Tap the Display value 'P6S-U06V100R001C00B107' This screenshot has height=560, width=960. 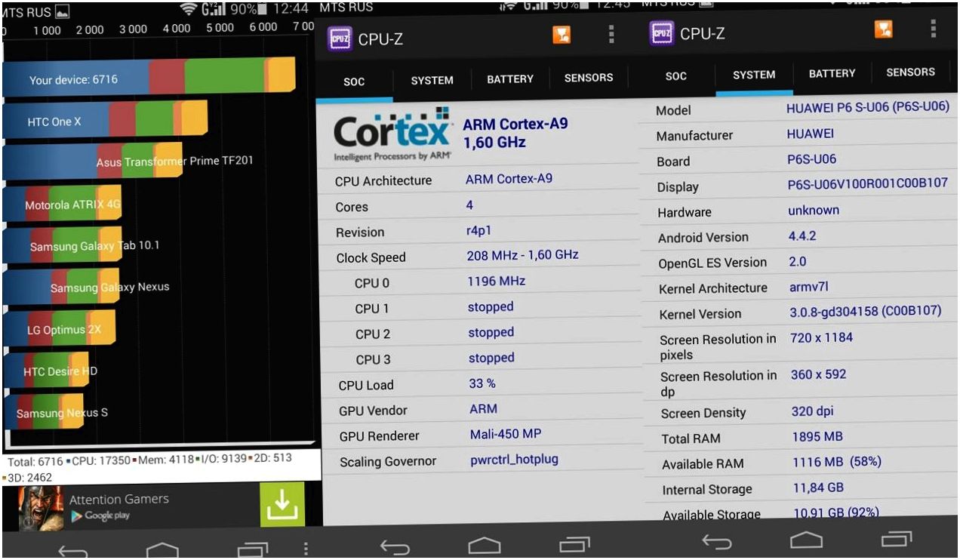pos(868,183)
